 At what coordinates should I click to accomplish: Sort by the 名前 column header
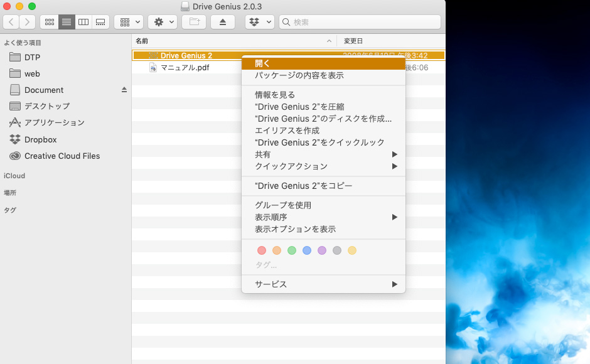(x=234, y=41)
